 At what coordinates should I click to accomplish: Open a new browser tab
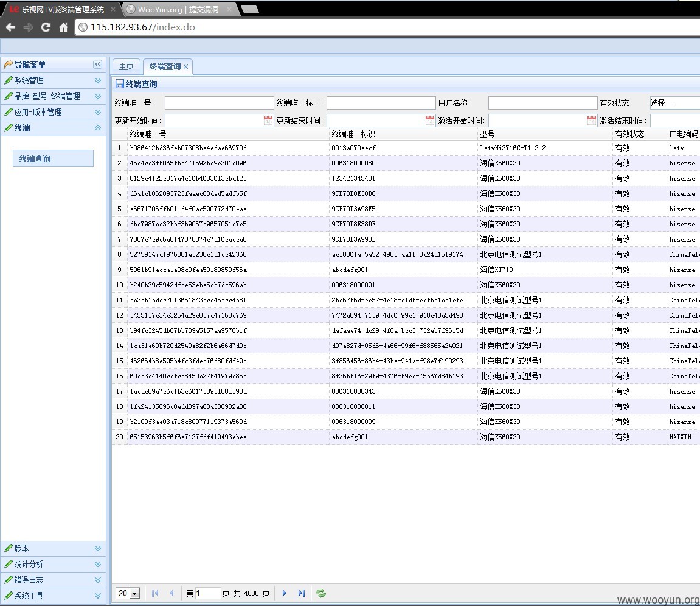point(249,9)
